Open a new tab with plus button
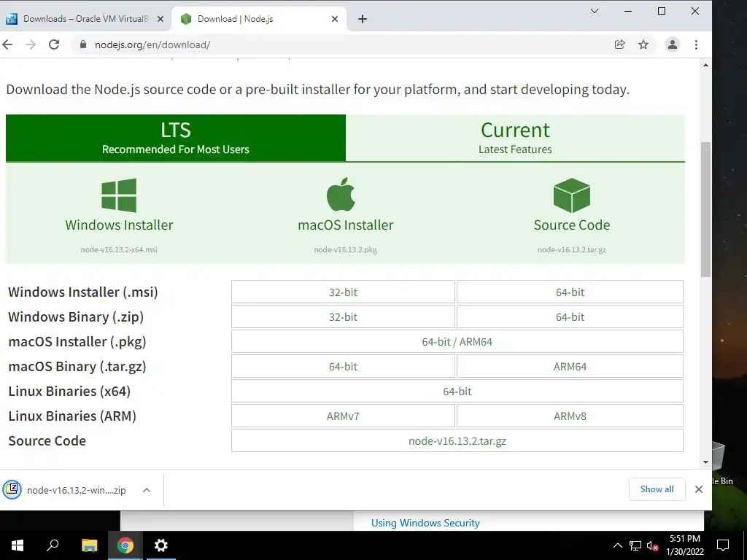Screen dimensions: 747x560 [x=363, y=19]
